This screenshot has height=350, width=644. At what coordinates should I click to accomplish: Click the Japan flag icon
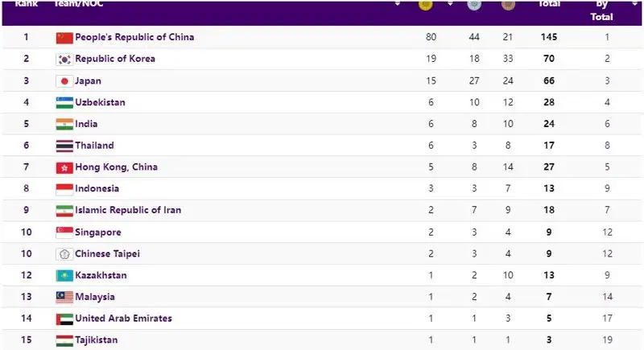click(x=64, y=81)
